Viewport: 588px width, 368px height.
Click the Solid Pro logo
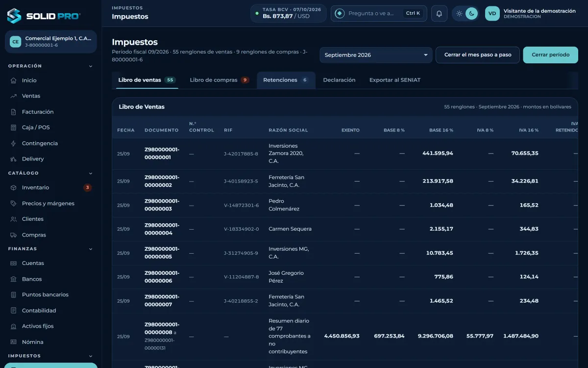tap(44, 16)
